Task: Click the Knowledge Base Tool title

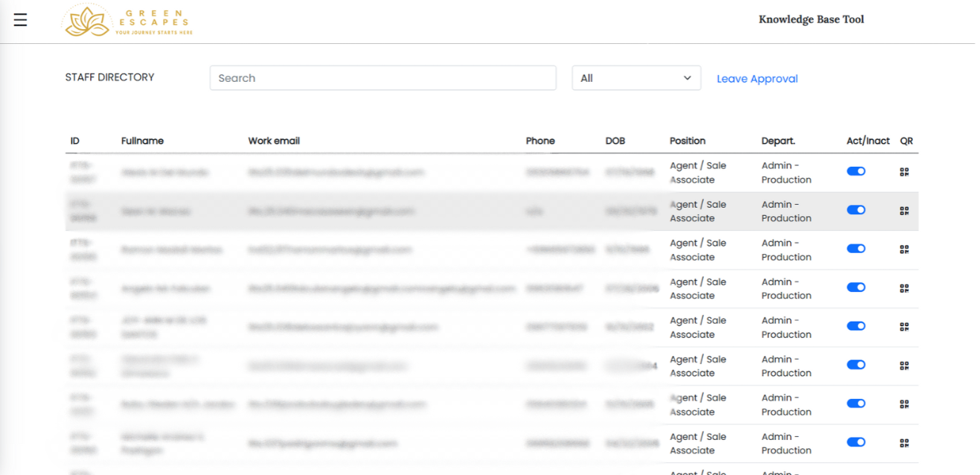Action: tap(811, 19)
